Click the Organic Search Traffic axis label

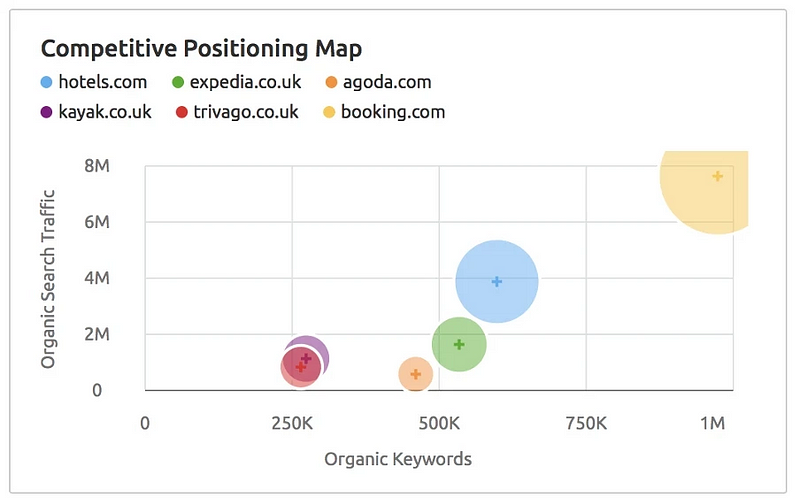click(48, 278)
